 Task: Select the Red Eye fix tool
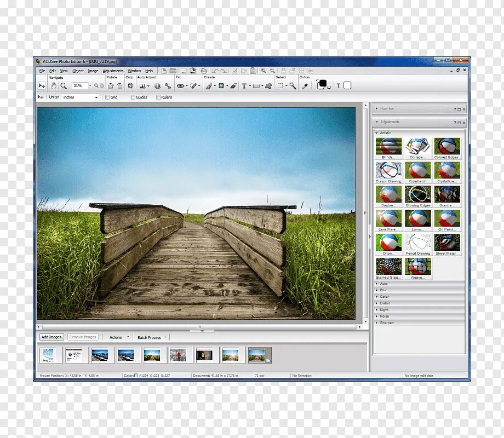(x=181, y=86)
